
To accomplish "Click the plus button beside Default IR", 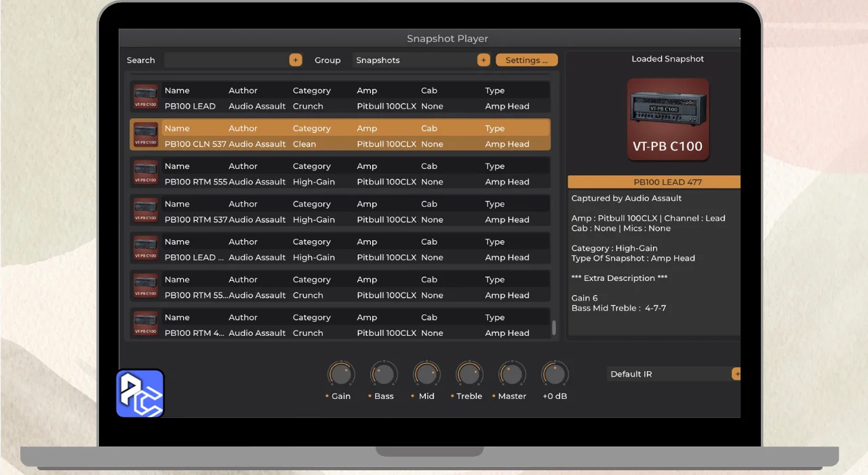I will point(736,374).
